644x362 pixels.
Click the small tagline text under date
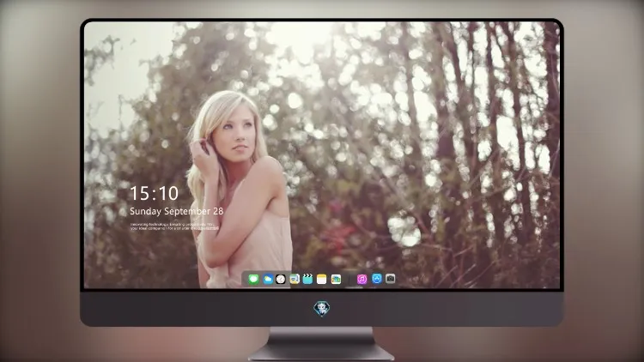(x=174, y=226)
